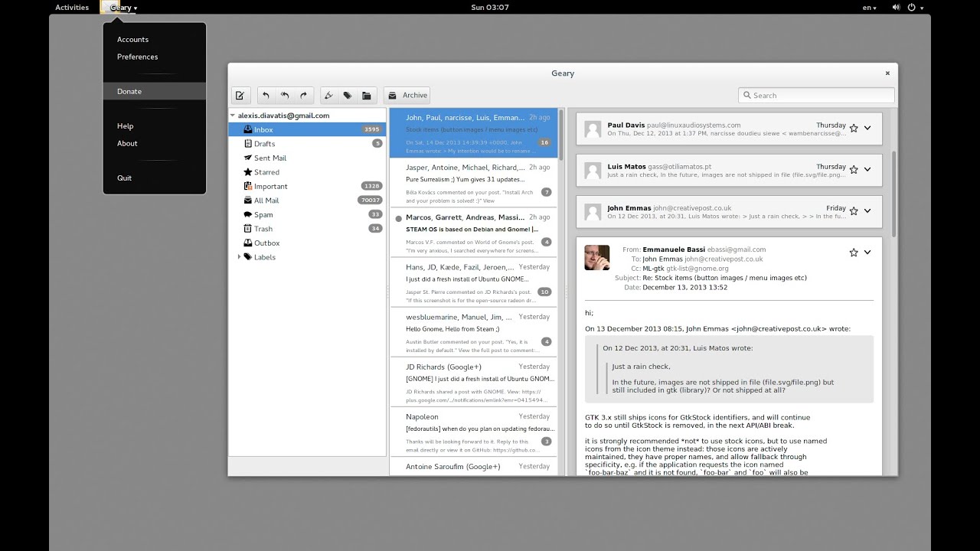Select conversation from wesbluemarine, Manuel, Jim

474,332
